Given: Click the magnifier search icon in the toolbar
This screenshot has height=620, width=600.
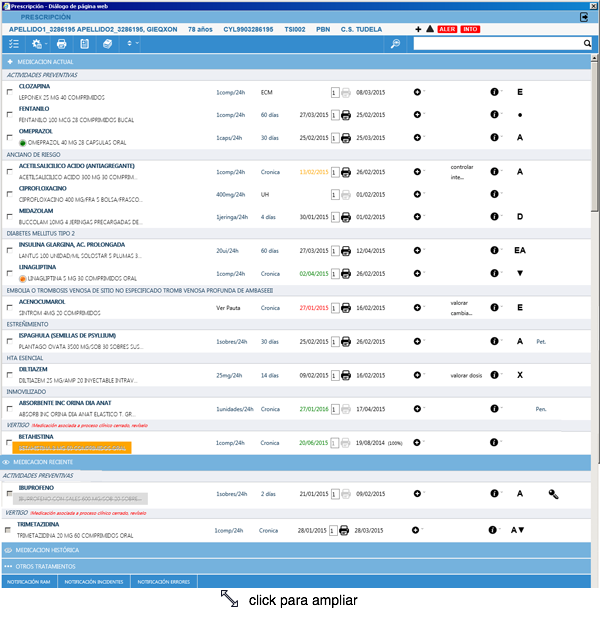Looking at the screenshot, I should point(395,45).
